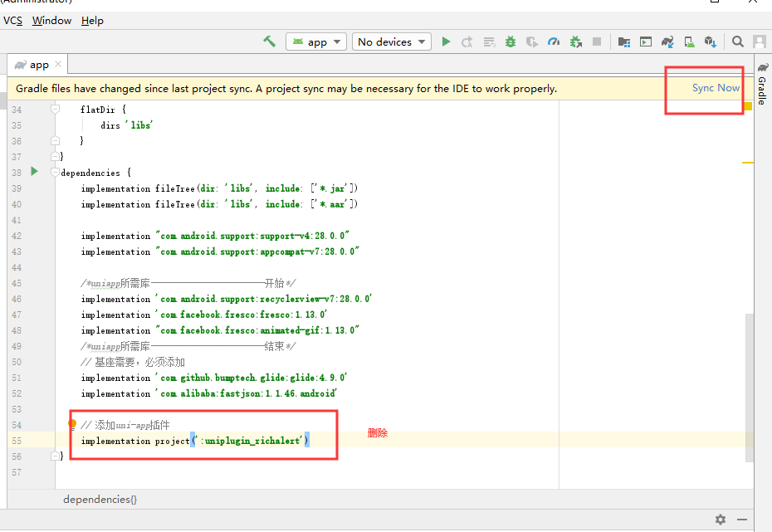Click the user avatar icon in toolbar
772x532 pixels.
[760, 41]
